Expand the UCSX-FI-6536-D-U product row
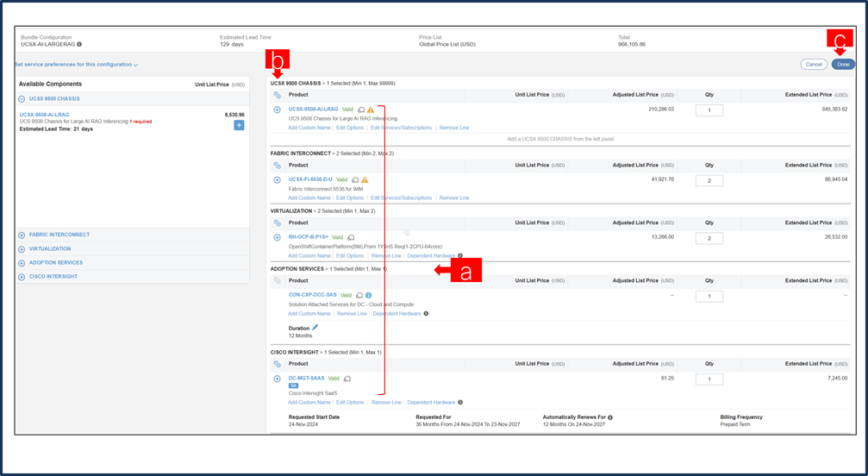Image resolution: width=868 pixels, height=476 pixels. [x=278, y=180]
